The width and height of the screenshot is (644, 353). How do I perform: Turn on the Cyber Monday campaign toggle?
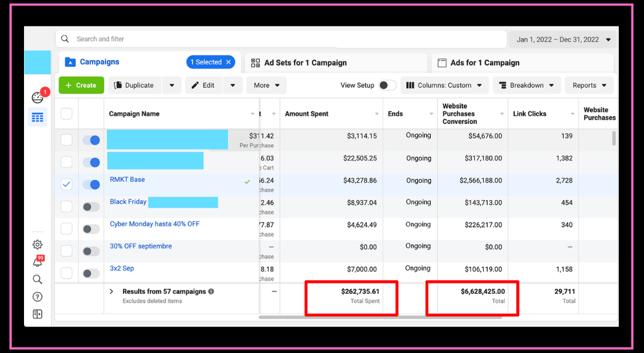pyautogui.click(x=91, y=229)
